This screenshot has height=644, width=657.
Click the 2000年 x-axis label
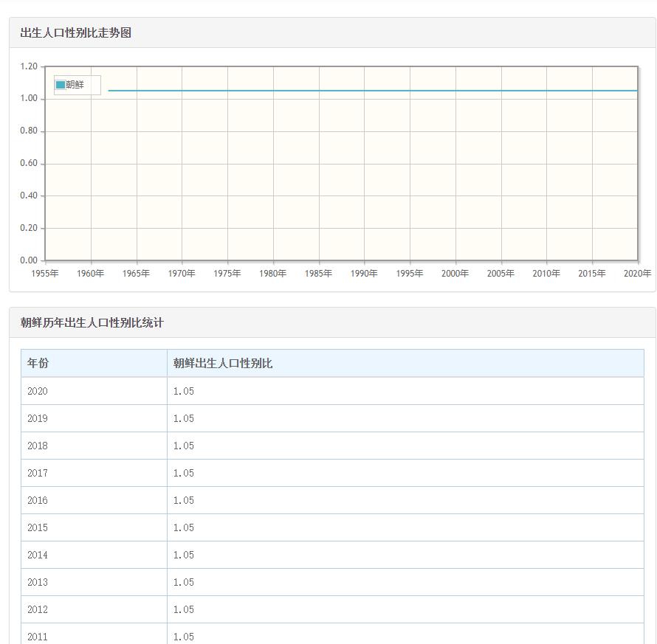click(x=455, y=274)
